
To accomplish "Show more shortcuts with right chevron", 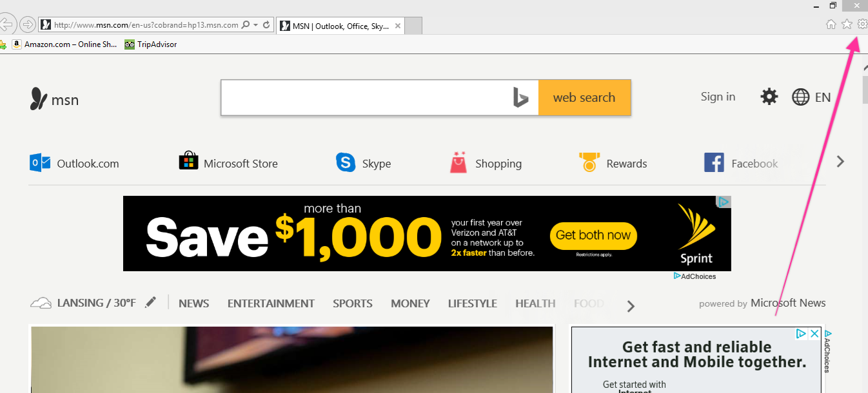I will click(x=840, y=162).
